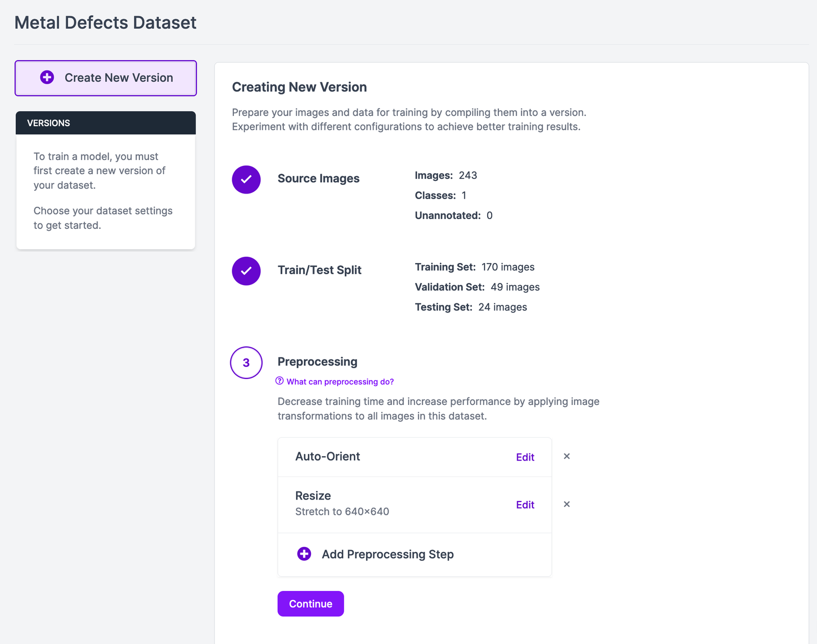The height and width of the screenshot is (644, 817).
Task: Click the Auto-Orient step label
Action: [x=328, y=457]
